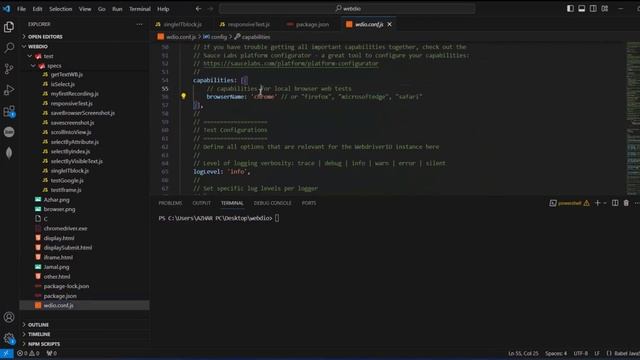Open the Run and Debug view
The image size is (640, 360).
pyautogui.click(x=9, y=90)
